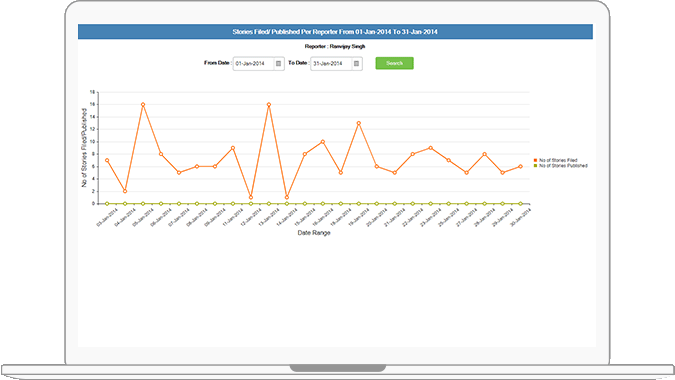Viewport: 675px width, 380px height.
Task: Click the y-axis value 10
Action: 92,142
